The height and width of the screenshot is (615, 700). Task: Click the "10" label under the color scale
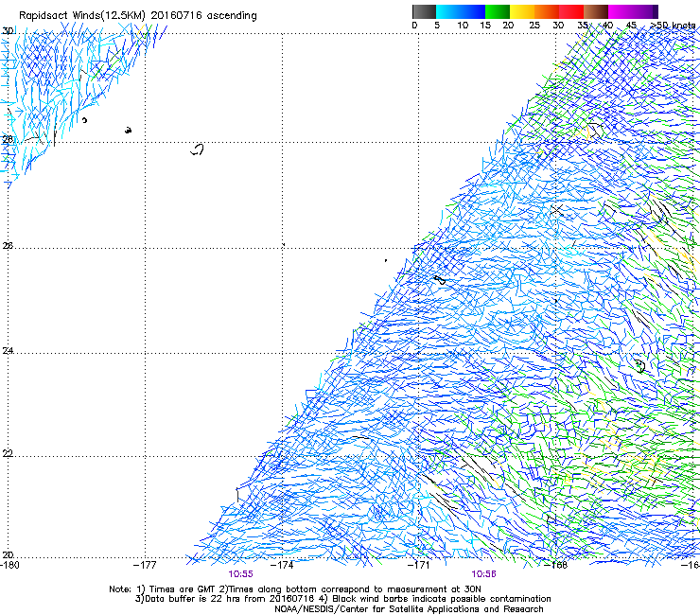tap(463, 26)
